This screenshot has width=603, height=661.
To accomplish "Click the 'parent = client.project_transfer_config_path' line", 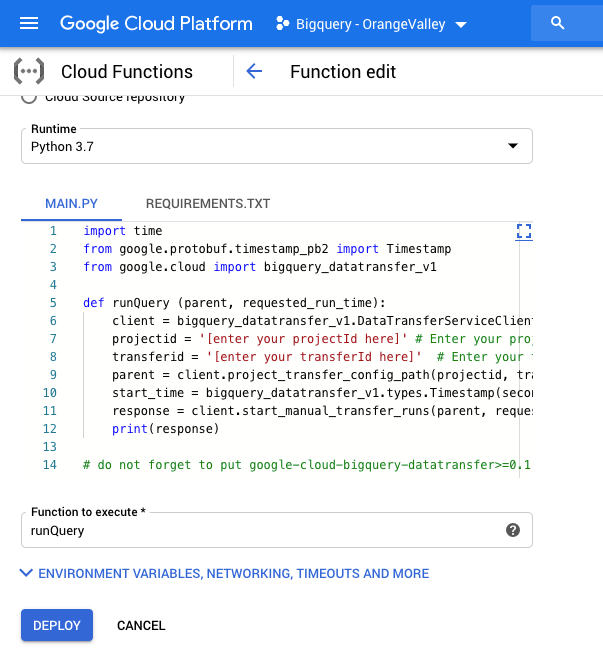I will tap(322, 375).
